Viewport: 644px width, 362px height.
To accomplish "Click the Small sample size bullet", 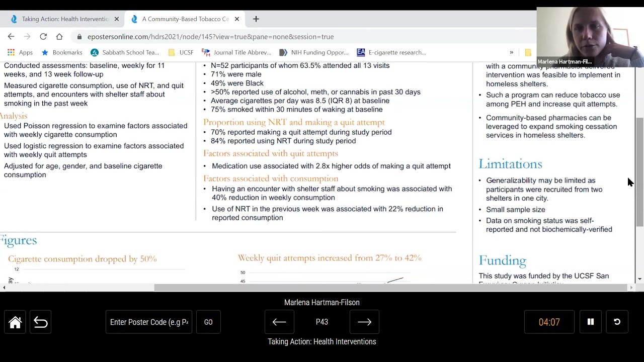I will click(x=516, y=210).
